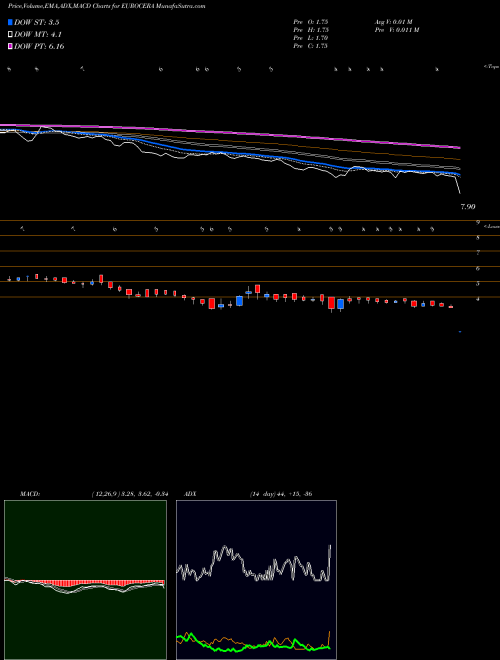The image size is (500, 660).
Task: Select the DOW MT: 4.1 label
Action: [38, 35]
